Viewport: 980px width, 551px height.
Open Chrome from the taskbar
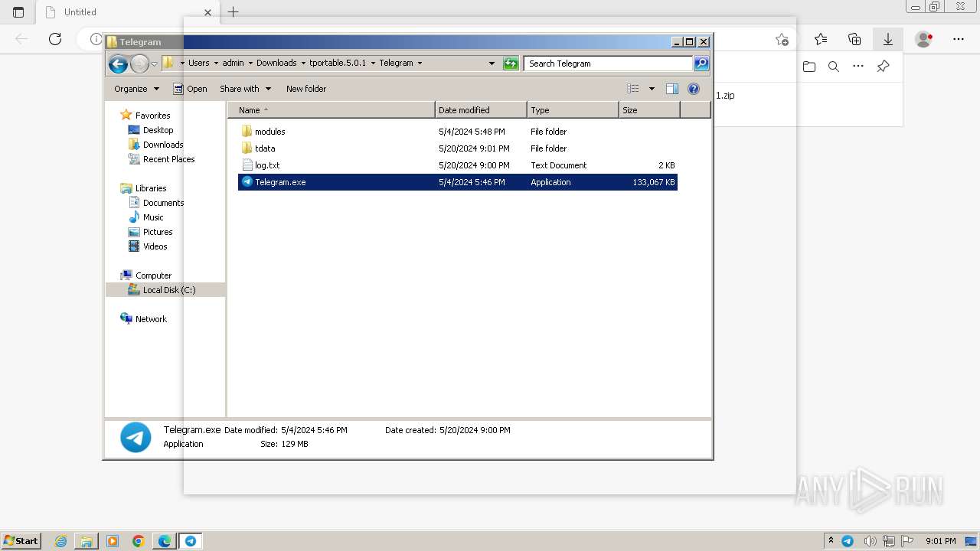pyautogui.click(x=138, y=541)
